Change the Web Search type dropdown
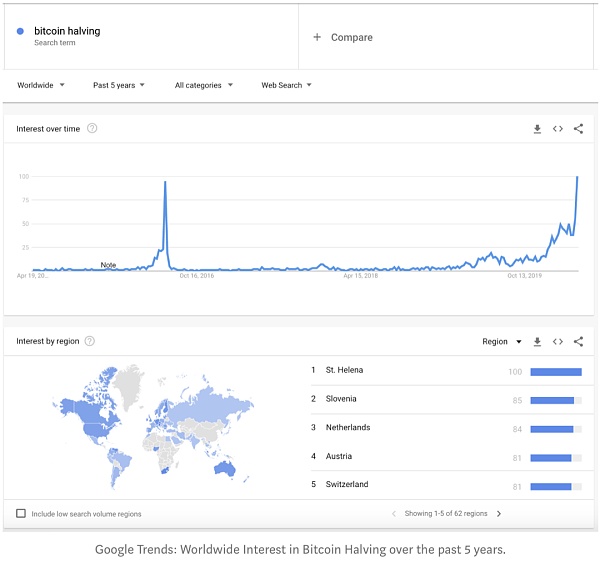 (286, 85)
